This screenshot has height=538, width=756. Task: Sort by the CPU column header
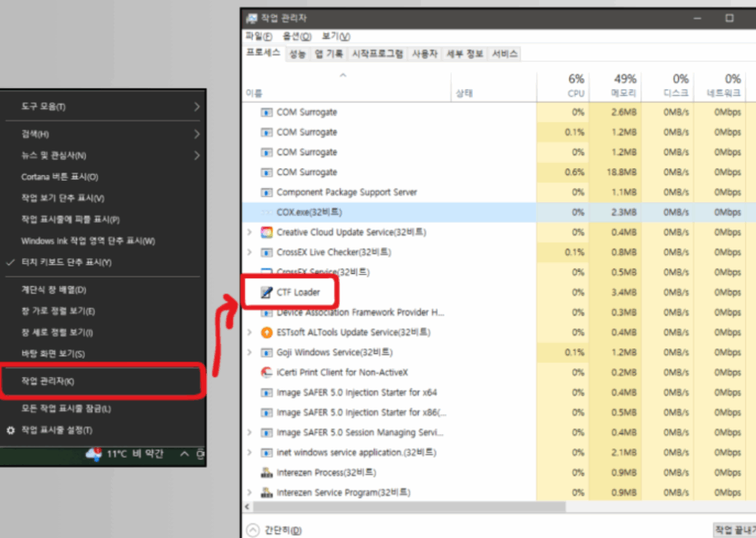(563, 86)
